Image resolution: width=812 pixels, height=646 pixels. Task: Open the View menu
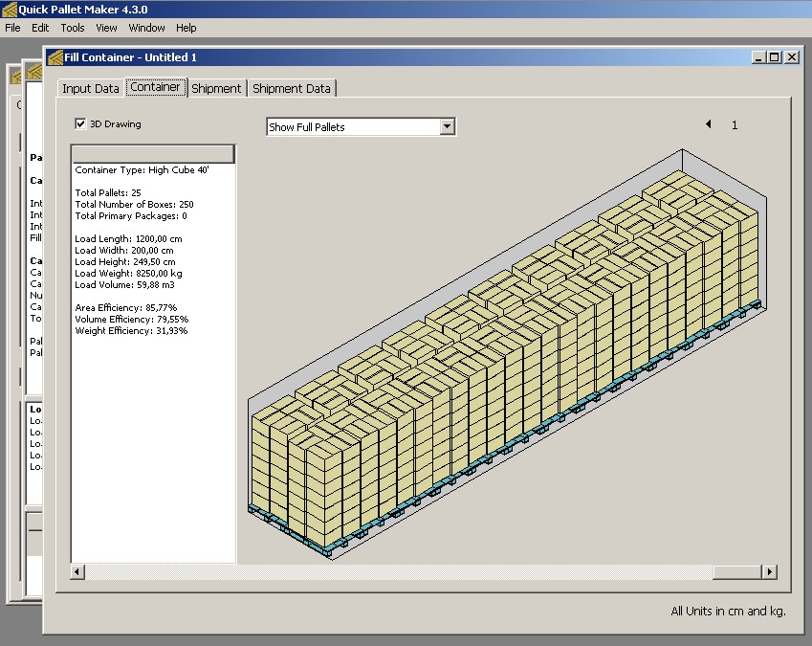(x=106, y=28)
